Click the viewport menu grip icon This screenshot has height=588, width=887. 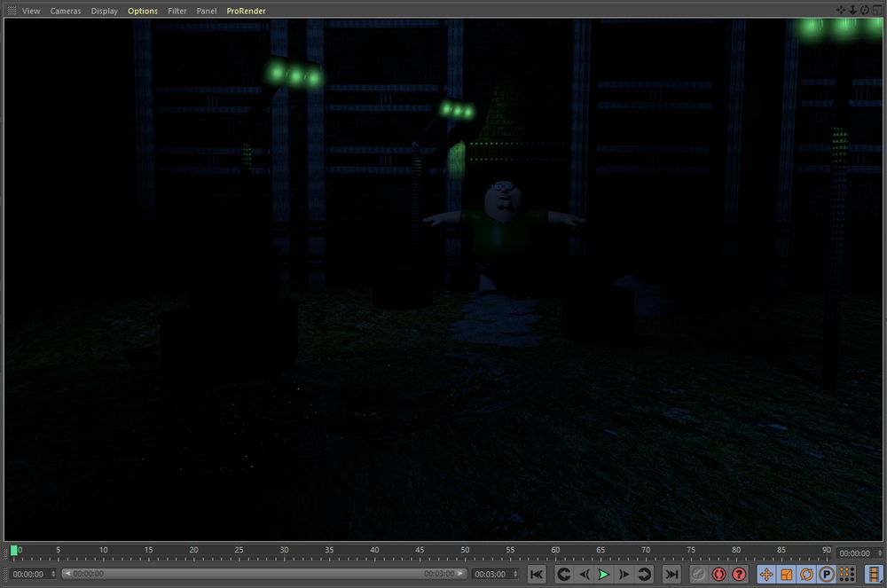pos(12,11)
